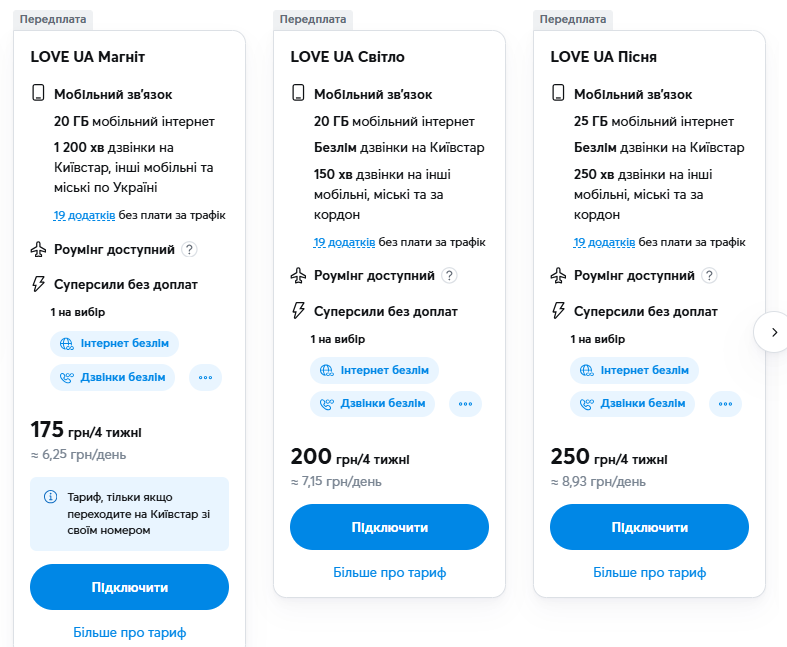This screenshot has width=787, height=647.
Task: Open Більше про тариф for LOVE UA Пісня
Action: click(649, 573)
